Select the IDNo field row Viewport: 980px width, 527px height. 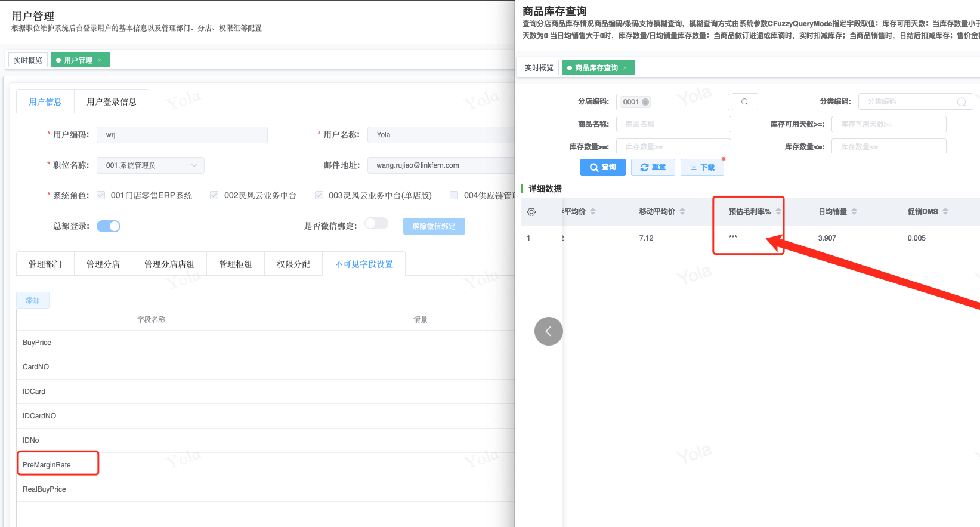[x=265, y=440]
